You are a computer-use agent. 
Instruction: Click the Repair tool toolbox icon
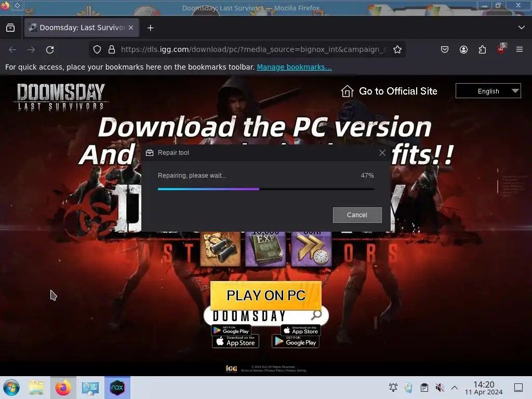tap(150, 153)
